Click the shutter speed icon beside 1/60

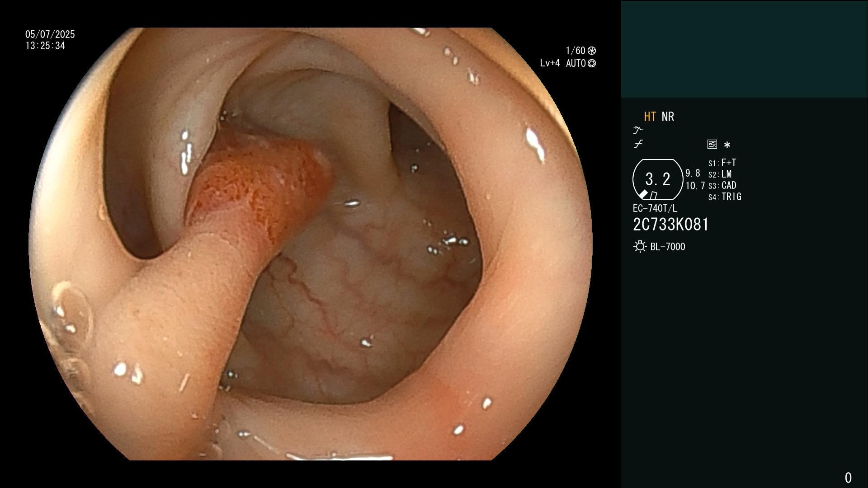592,51
